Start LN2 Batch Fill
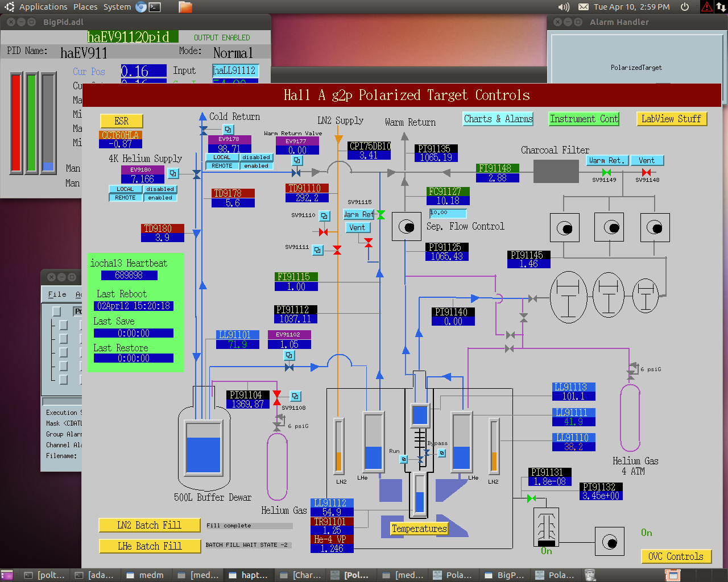Image resolution: width=728 pixels, height=582 pixels. 149,525
